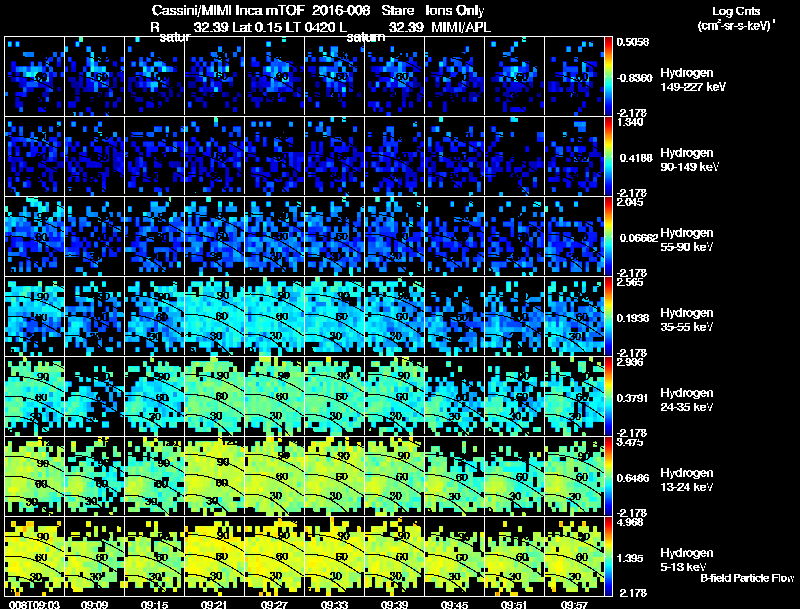
Task: Click the 'B-field Particle Flow' label
Action: (747, 578)
